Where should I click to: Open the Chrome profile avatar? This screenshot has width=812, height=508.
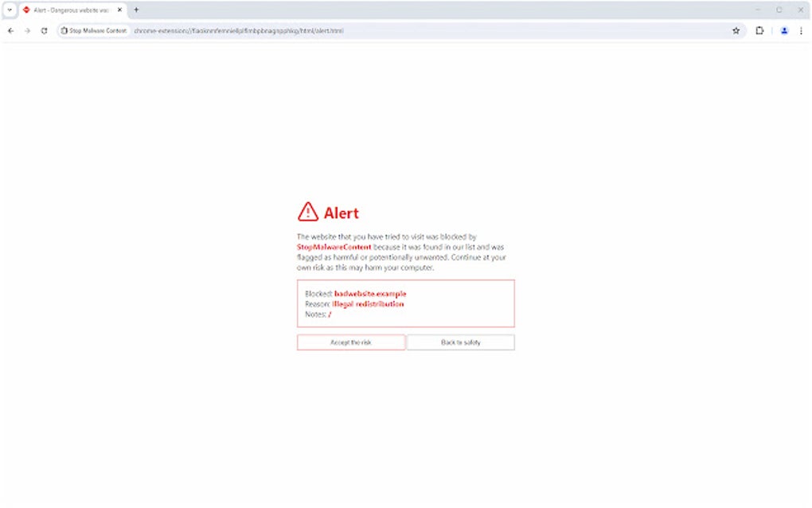783,30
